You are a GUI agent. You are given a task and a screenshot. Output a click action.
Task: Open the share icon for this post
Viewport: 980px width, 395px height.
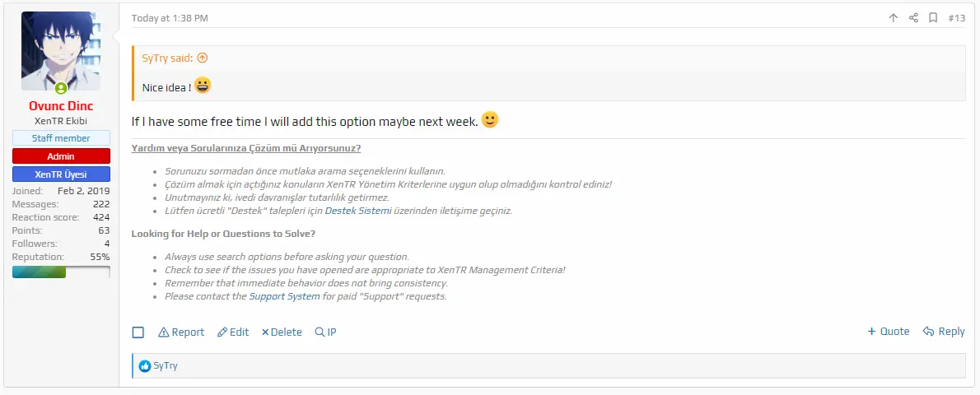coord(913,18)
